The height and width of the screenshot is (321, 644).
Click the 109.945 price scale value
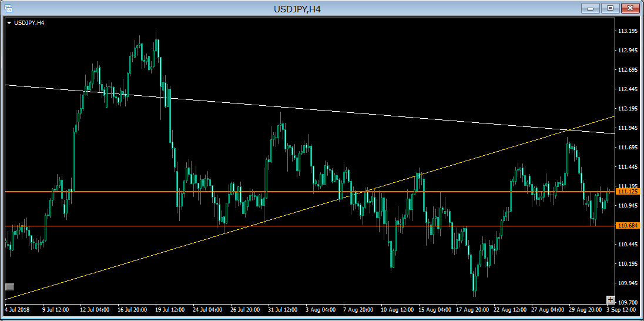click(x=627, y=283)
